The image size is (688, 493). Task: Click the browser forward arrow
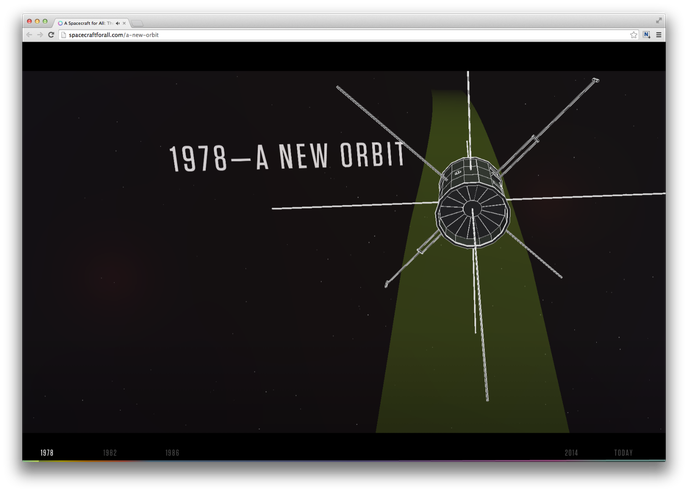coord(39,35)
